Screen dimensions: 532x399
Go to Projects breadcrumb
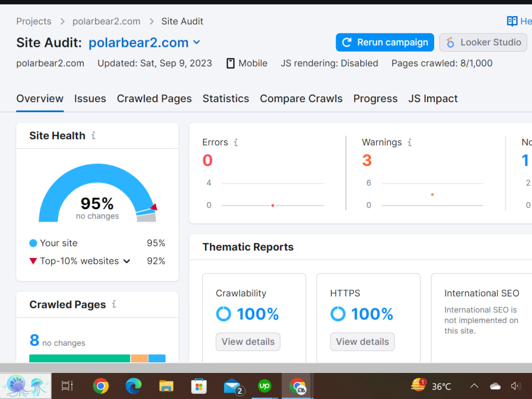[x=34, y=21]
